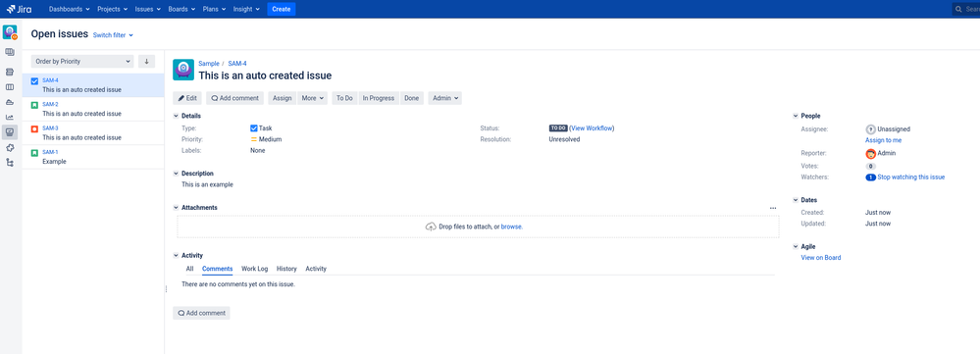
Task: Collapse the Description section
Action: tap(176, 174)
